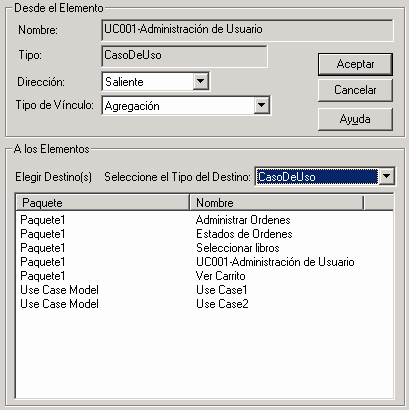409x410 pixels.
Task: Click the Aceptar button
Action: point(355,64)
